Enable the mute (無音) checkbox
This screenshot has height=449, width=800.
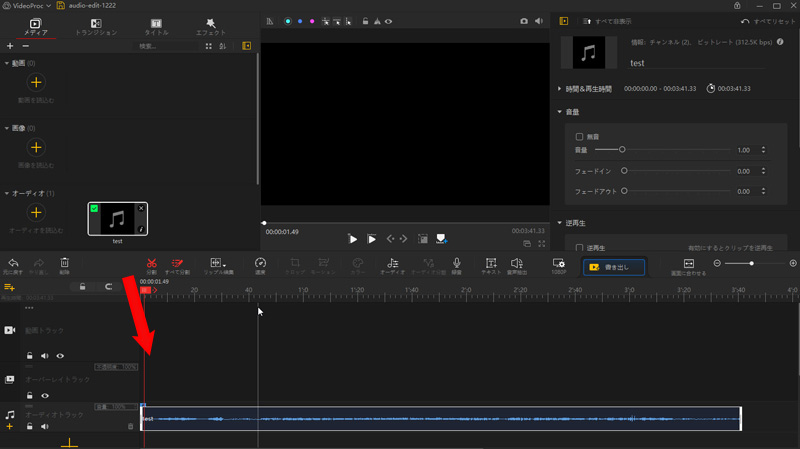(x=580, y=136)
